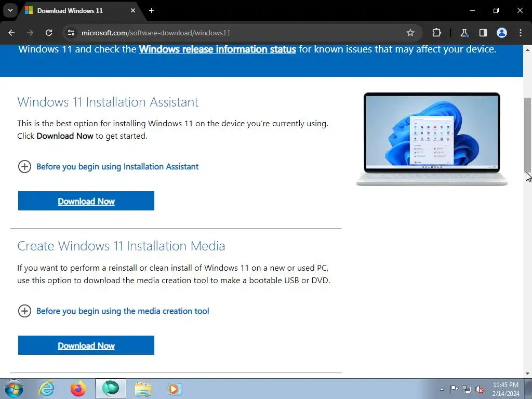Restore down the Chrome window
This screenshot has width=532, height=399.
pyautogui.click(x=496, y=10)
